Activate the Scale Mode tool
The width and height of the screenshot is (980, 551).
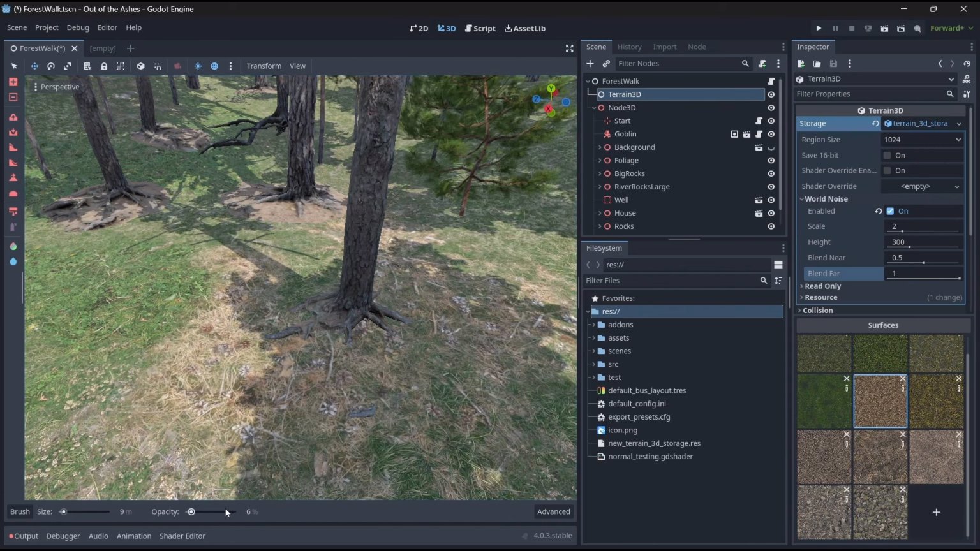[x=67, y=66]
